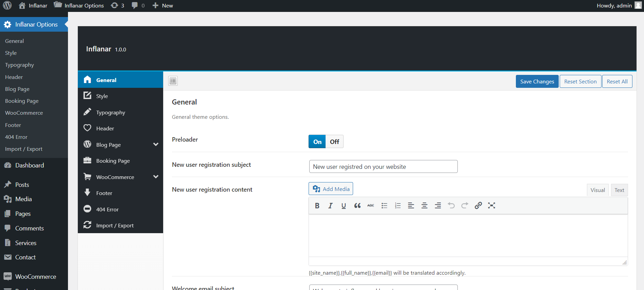Screen dimensions: 644x290
Task: Switch Preloader to On
Action: pyautogui.click(x=317, y=142)
